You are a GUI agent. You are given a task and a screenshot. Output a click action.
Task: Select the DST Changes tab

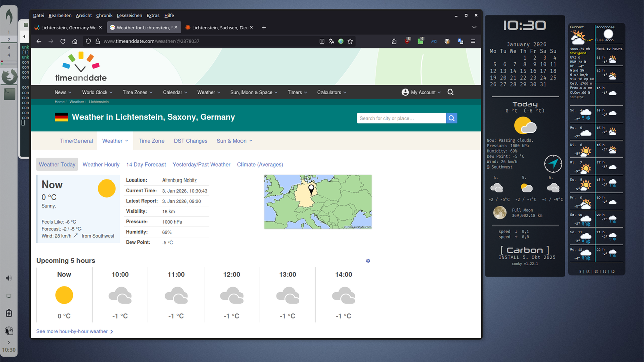click(191, 141)
